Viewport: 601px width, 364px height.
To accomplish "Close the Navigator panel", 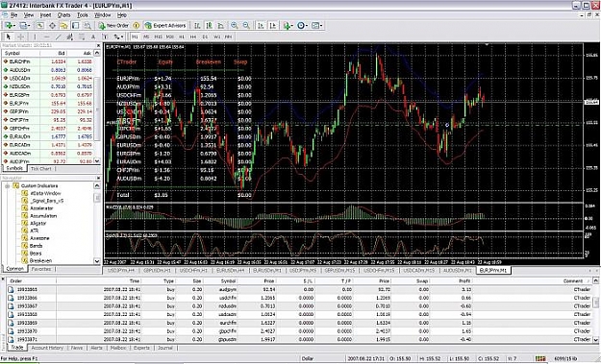I will coord(98,179).
